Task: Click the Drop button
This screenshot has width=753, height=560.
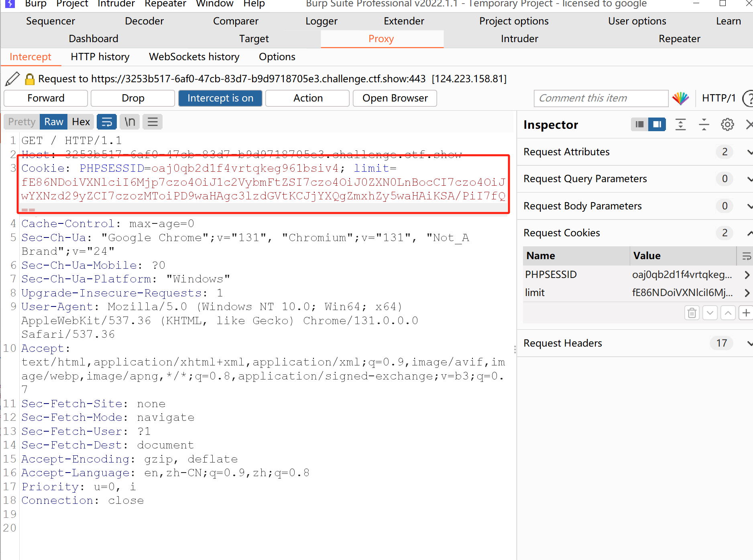Action: coord(133,98)
